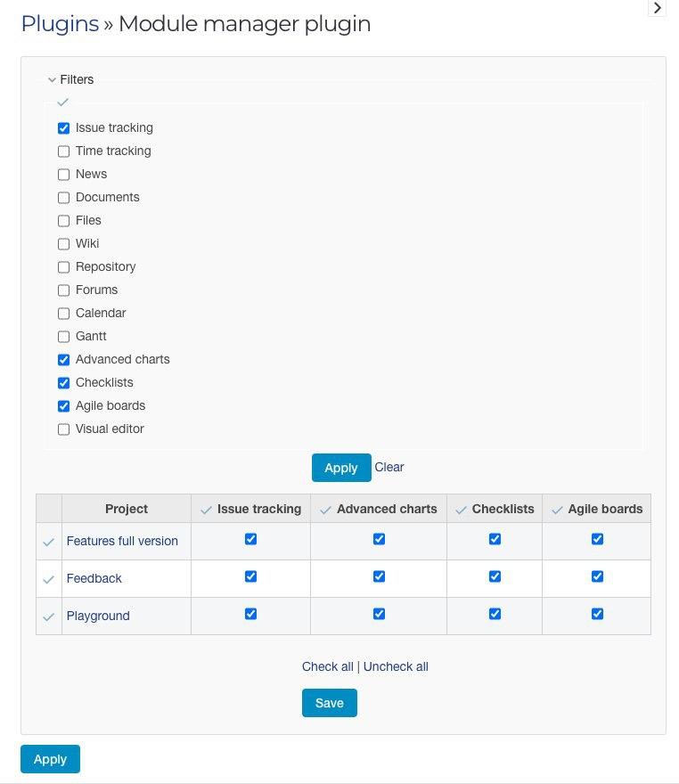The width and height of the screenshot is (679, 784).
Task: Click the arrow icon in the top-right corner
Action: point(658,8)
